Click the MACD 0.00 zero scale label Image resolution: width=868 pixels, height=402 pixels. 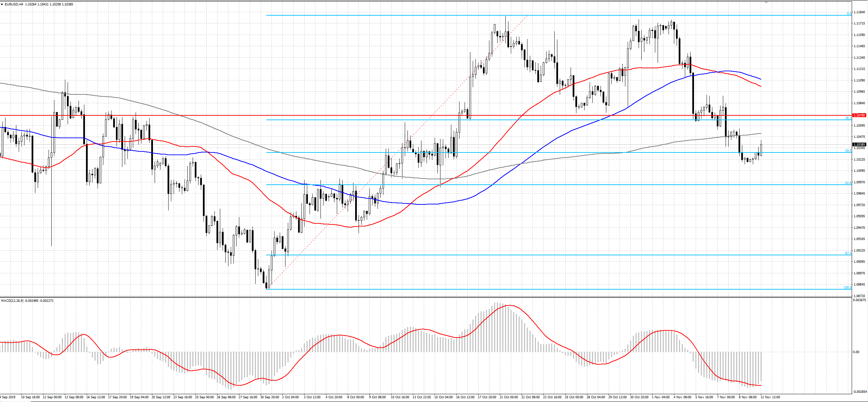(x=856, y=352)
